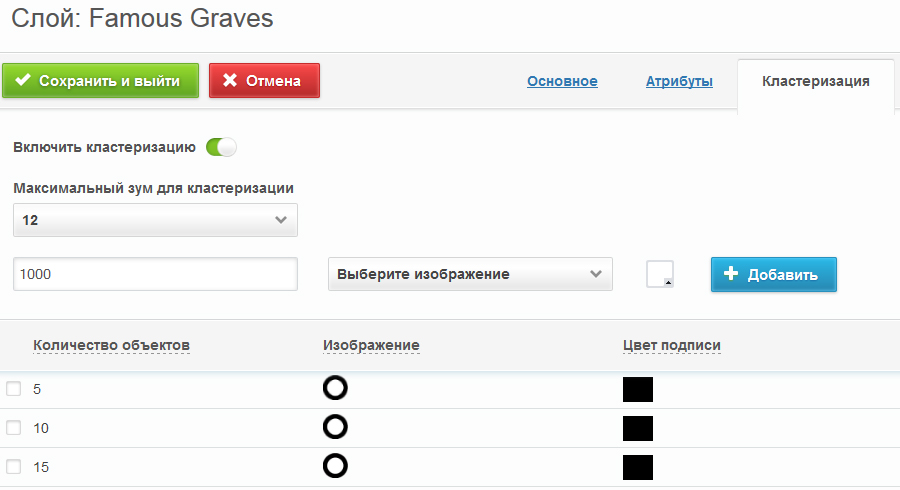Open the new label color picker box
900x490 pixels.
[x=660, y=274]
